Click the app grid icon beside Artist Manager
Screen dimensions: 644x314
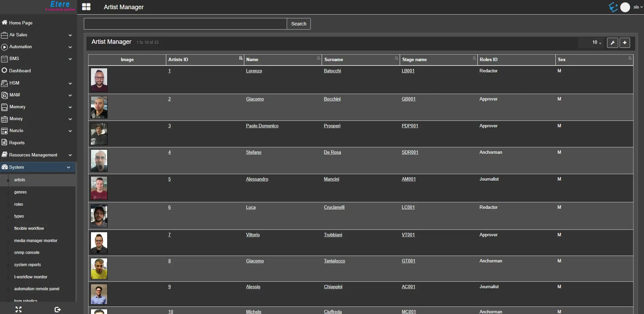86,7
